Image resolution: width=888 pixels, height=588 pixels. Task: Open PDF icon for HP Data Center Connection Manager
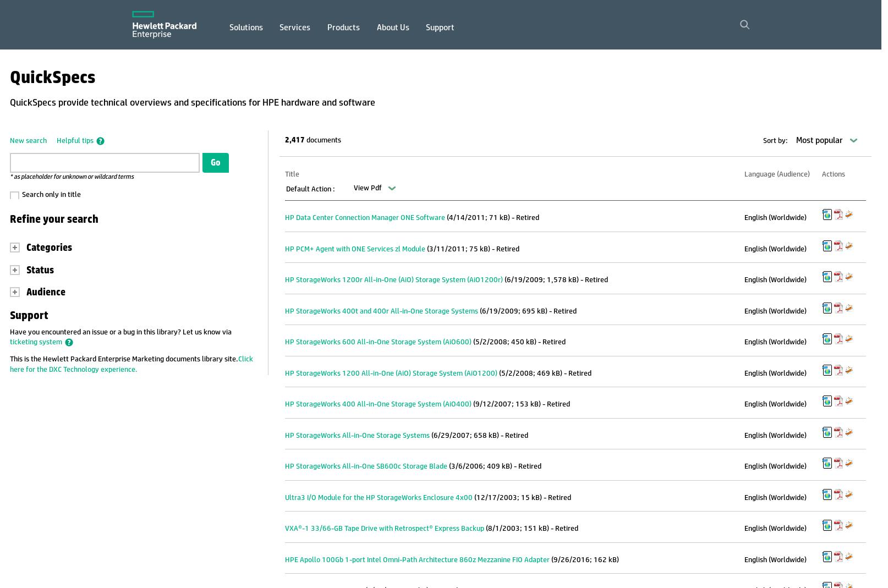point(838,215)
